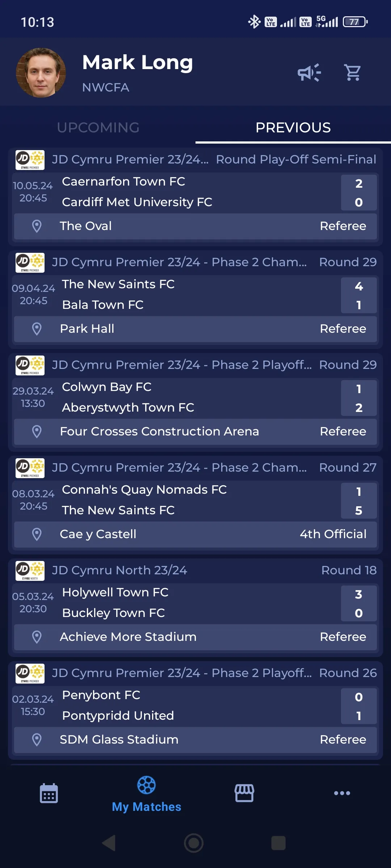Open Colwyn Bay vs Aberystwyth Town match
This screenshot has height=868, width=391.
pos(195,397)
